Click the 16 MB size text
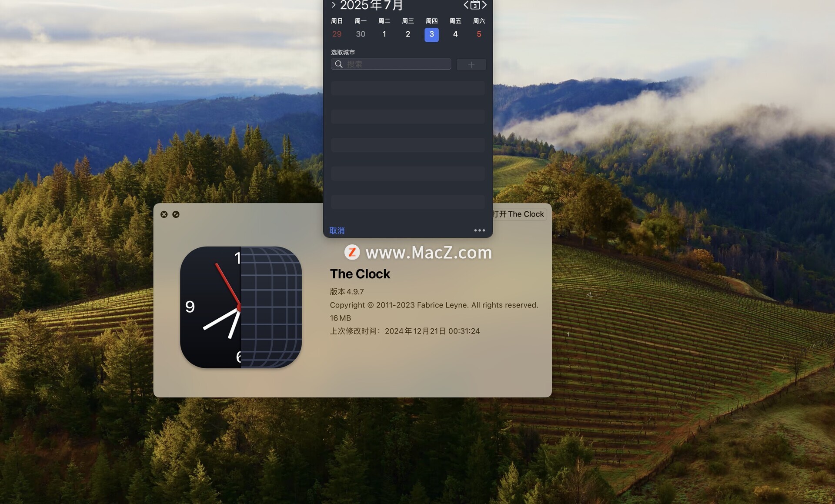The height and width of the screenshot is (504, 835). [x=340, y=318]
